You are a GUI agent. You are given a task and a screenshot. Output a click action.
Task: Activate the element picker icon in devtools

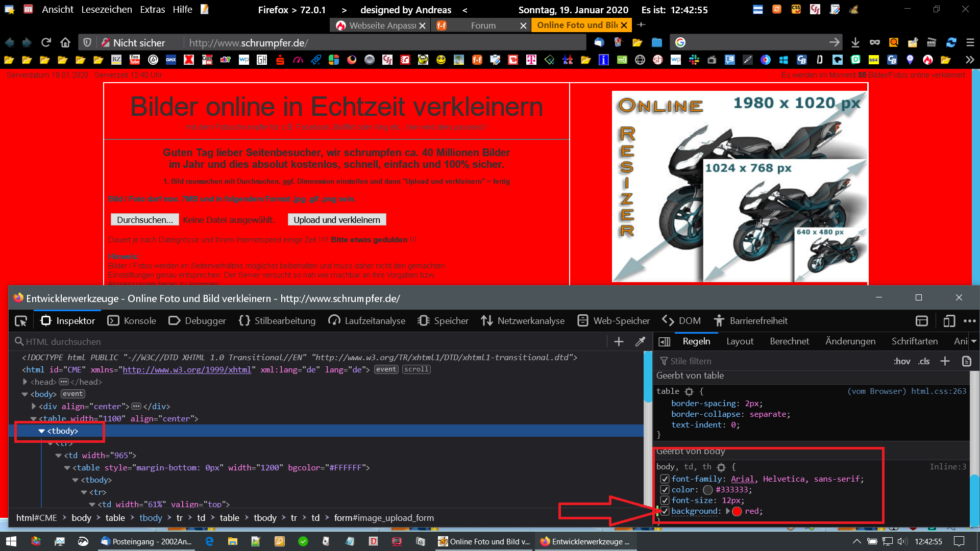[21, 321]
